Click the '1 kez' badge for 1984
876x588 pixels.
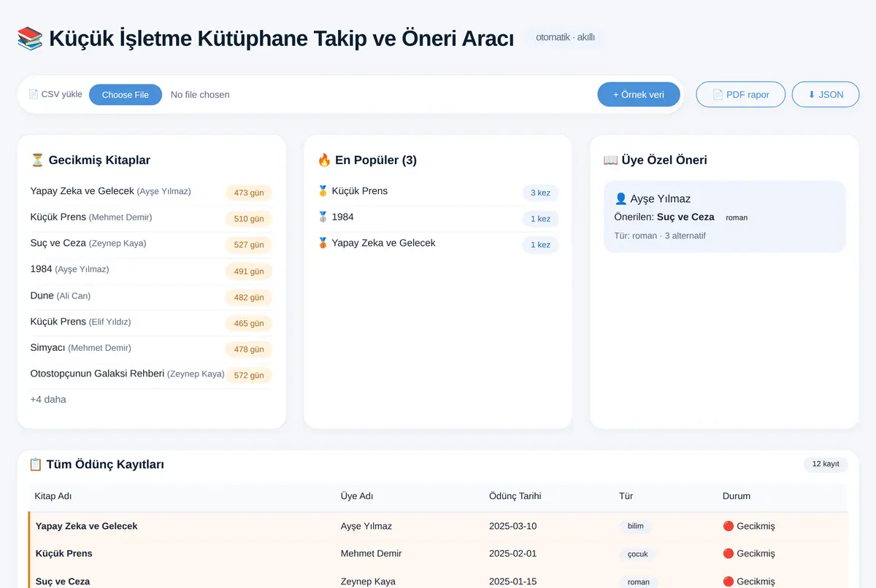point(540,219)
